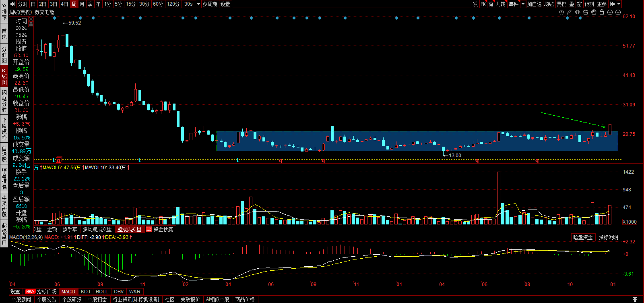Switch indicator to OBV

click(x=119, y=291)
